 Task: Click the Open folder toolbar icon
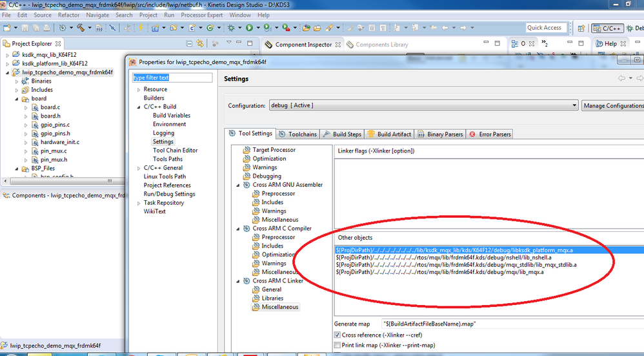click(x=317, y=28)
